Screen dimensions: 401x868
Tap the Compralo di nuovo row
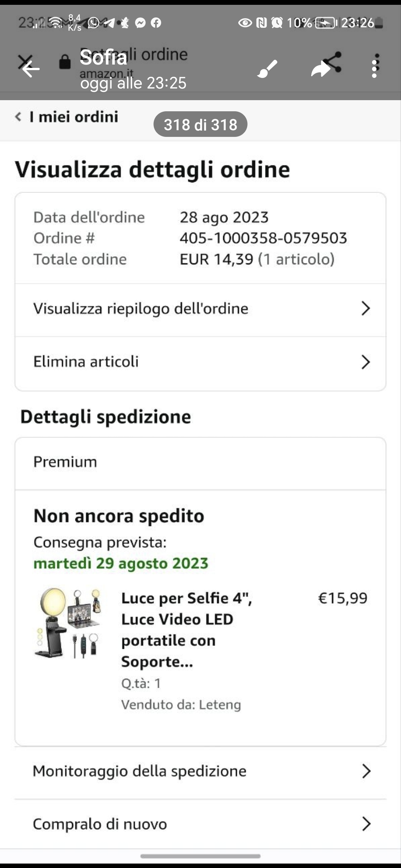(x=200, y=824)
